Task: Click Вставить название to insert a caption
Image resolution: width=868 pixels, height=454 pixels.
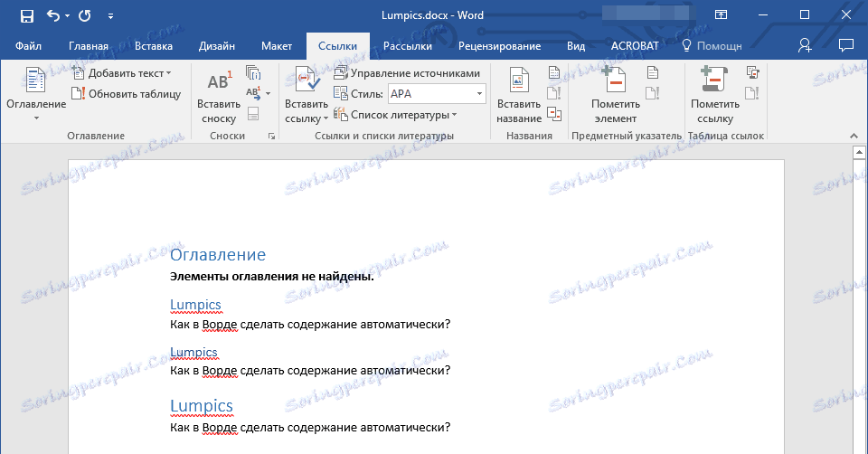Action: tap(519, 95)
